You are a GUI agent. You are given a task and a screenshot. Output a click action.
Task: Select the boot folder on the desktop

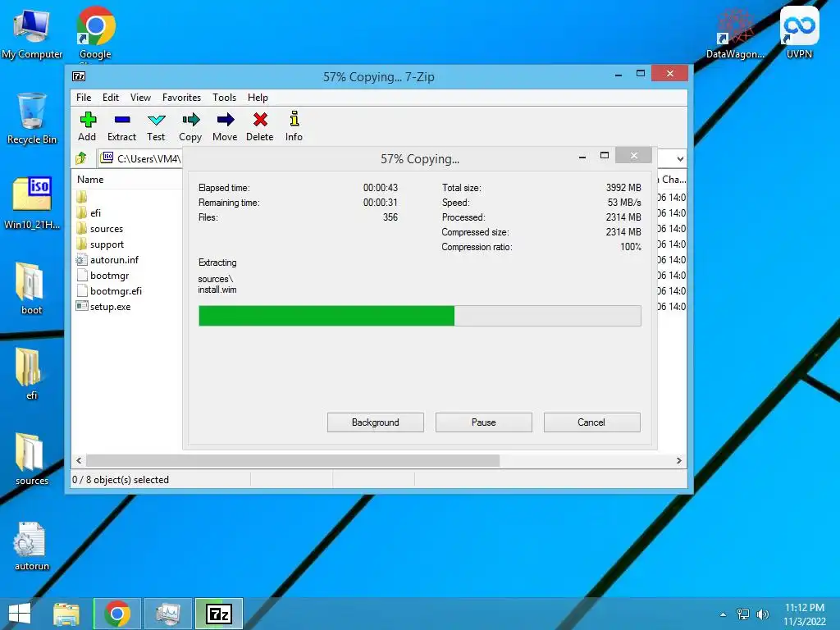tap(32, 288)
